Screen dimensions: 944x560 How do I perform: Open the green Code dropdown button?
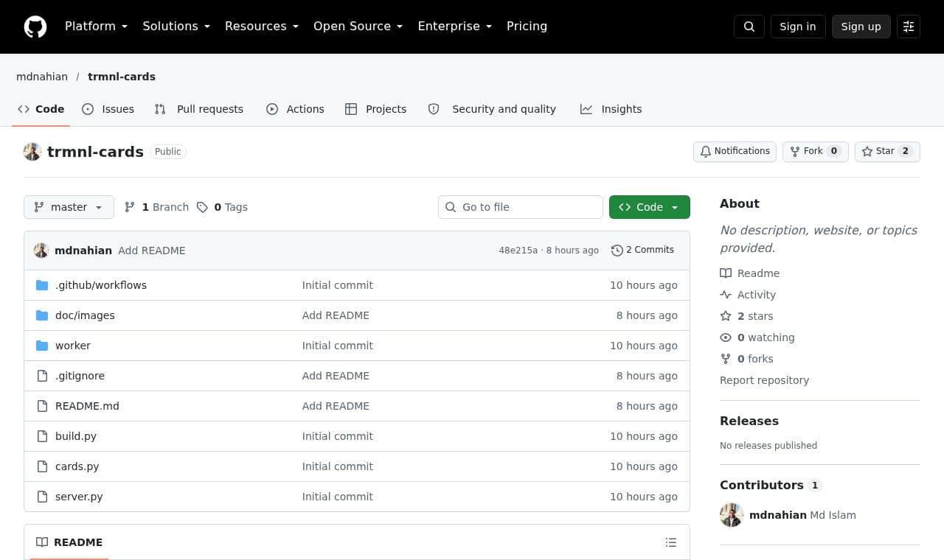(x=650, y=207)
